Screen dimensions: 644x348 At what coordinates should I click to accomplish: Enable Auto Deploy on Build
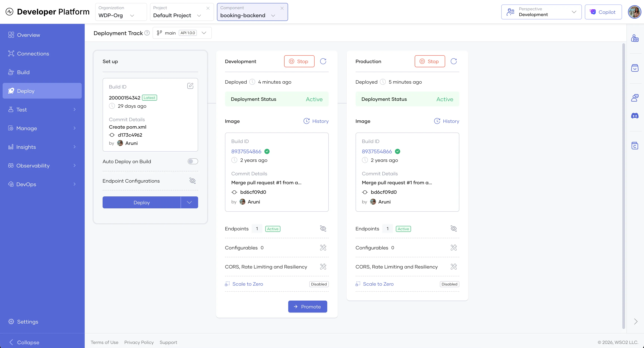[193, 161]
